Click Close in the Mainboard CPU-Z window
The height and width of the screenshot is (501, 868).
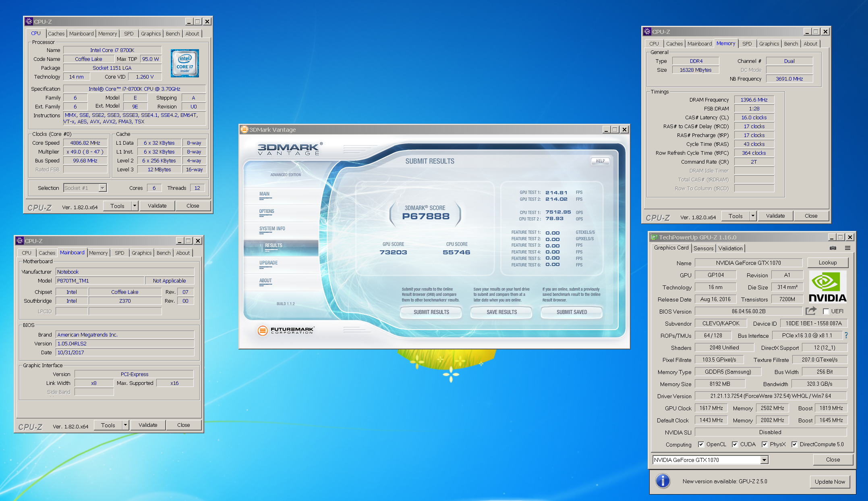(184, 425)
